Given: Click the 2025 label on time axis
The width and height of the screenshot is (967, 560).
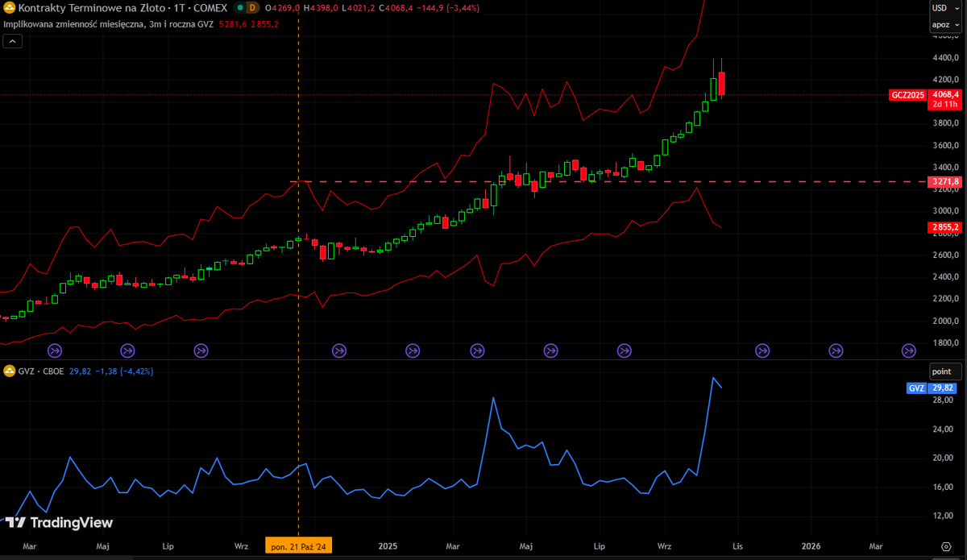Looking at the screenshot, I should (x=388, y=545).
